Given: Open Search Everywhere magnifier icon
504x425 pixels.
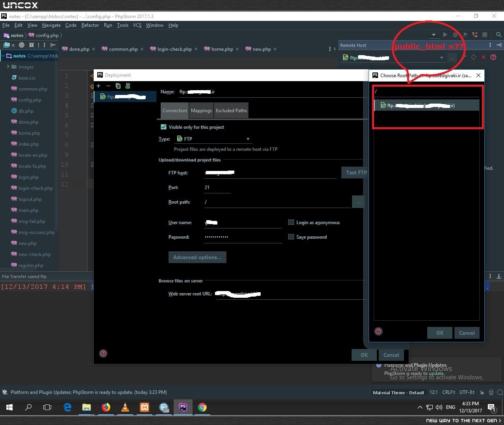Looking at the screenshot, I should (x=498, y=35).
